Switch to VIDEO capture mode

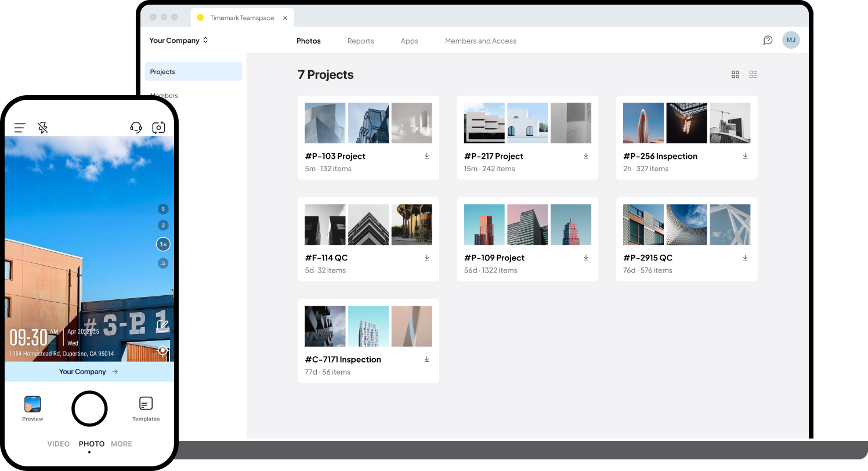pos(59,444)
